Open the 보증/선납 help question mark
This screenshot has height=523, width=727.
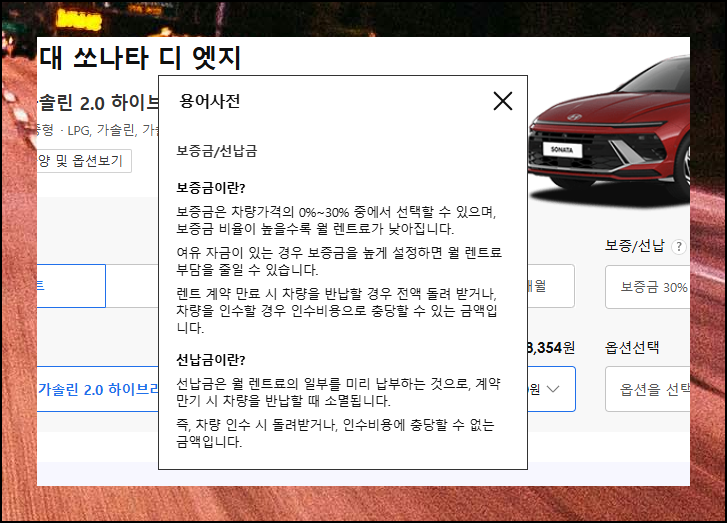tap(678, 246)
